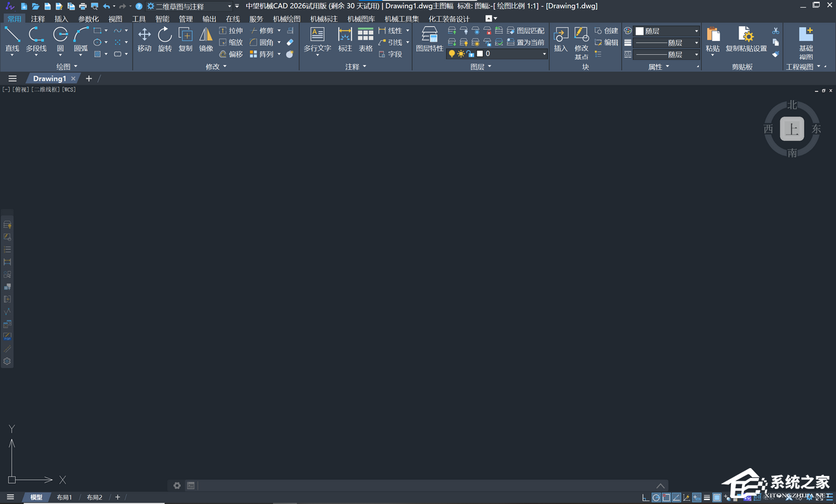The height and width of the screenshot is (504, 836).
Task: Switch to the 机械绘图 ribbon tab
Action: coord(287,19)
